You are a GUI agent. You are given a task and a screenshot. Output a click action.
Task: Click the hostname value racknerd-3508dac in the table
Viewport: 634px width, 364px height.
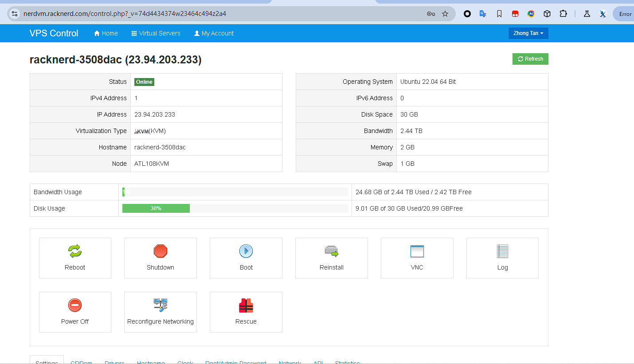click(160, 147)
